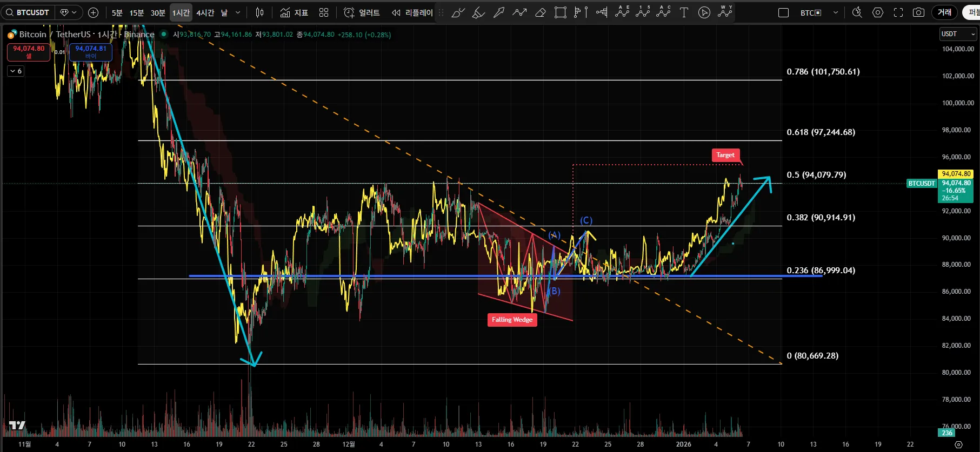Open the candlestick chart type menu

point(259,12)
